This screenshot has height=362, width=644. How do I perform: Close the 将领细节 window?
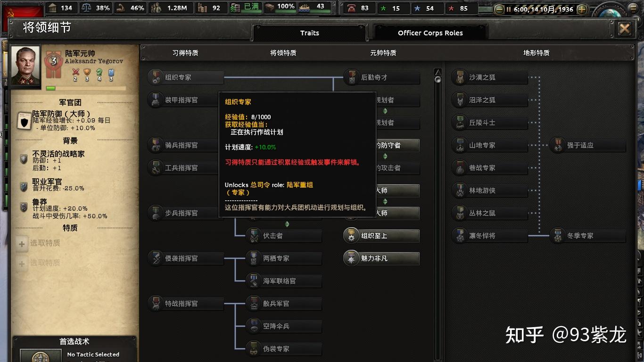click(x=625, y=29)
